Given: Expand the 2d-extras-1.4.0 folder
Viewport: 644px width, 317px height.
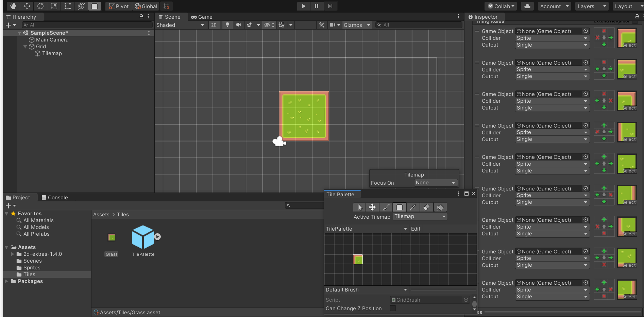Looking at the screenshot, I should click(13, 254).
